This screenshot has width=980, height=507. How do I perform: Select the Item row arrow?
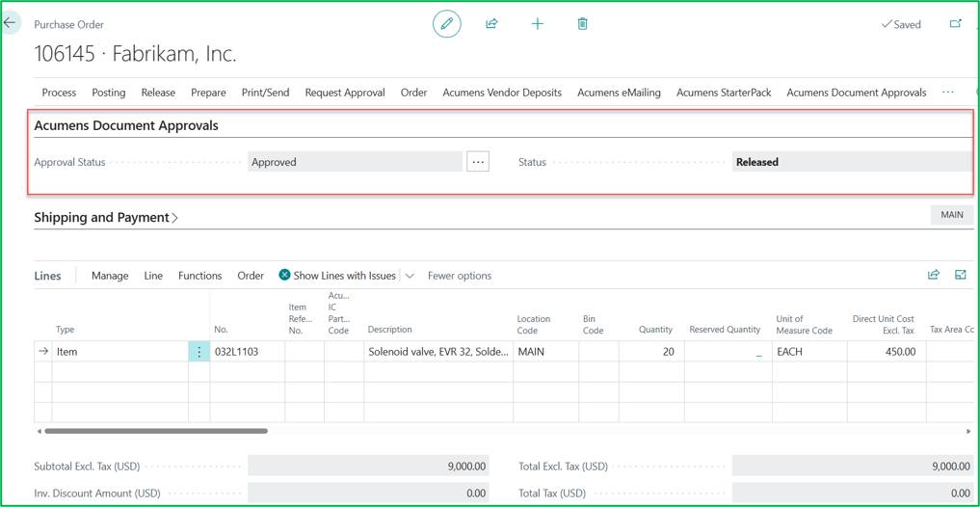pyautogui.click(x=43, y=352)
